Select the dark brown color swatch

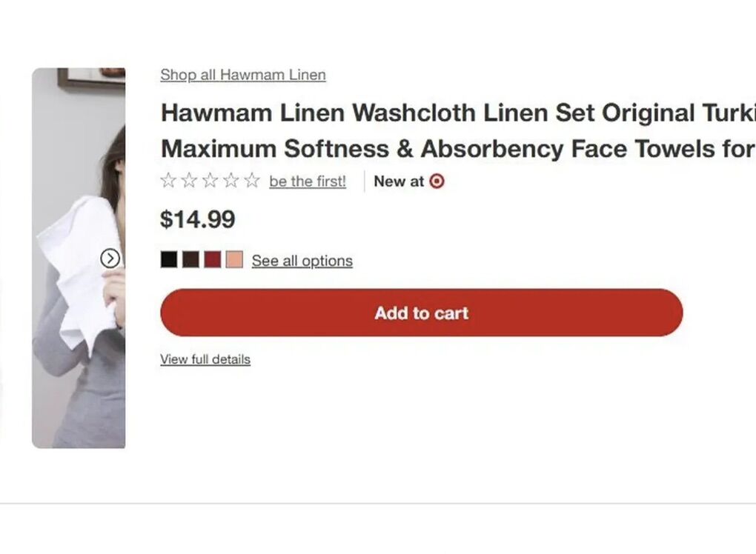(x=190, y=259)
